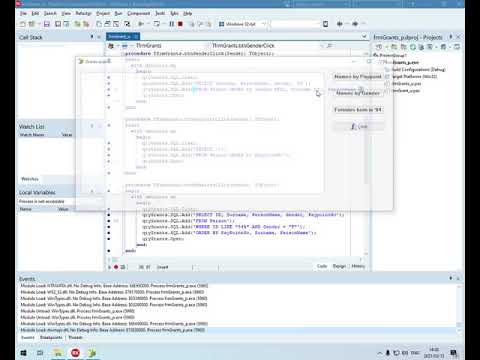
Task: Click the Watch Name column header
Action: click(x=32, y=135)
